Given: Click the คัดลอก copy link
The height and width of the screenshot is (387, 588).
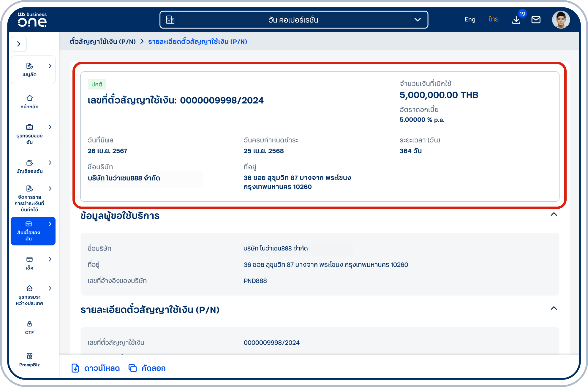Looking at the screenshot, I should (x=147, y=368).
